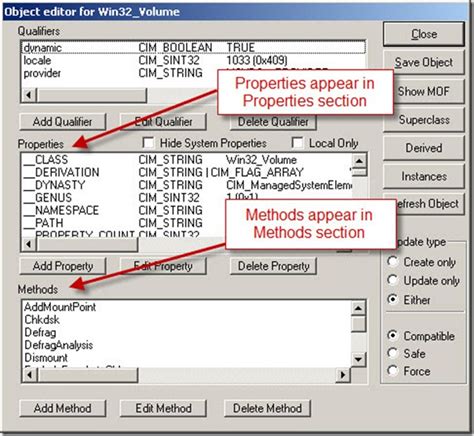This screenshot has height=436, width=474.
Task: Select the __DYNASTY property row
Action: pos(187,185)
